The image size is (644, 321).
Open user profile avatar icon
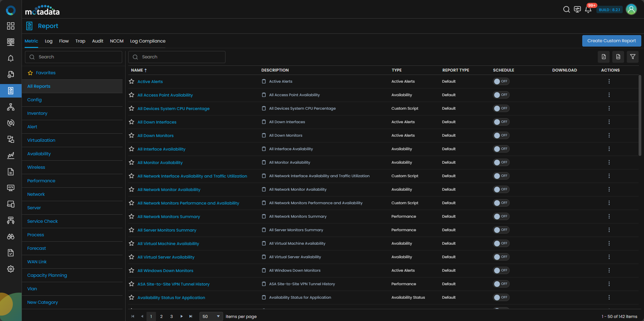(x=631, y=9)
